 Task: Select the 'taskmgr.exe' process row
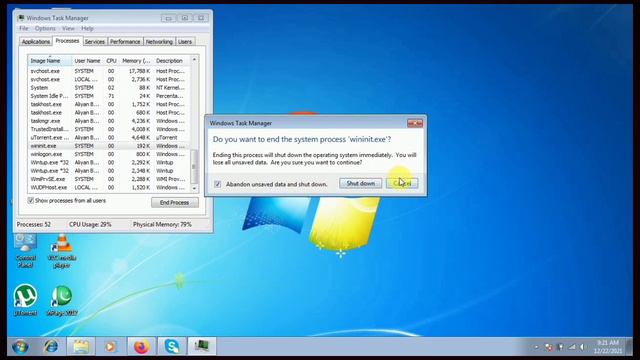pyautogui.click(x=109, y=121)
